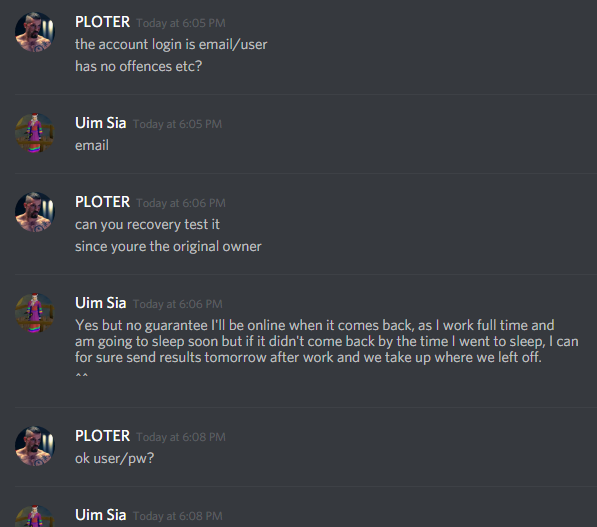The width and height of the screenshot is (597, 527).
Task: Select the '^^' message from Uim Sia
Action: [x=81, y=375]
